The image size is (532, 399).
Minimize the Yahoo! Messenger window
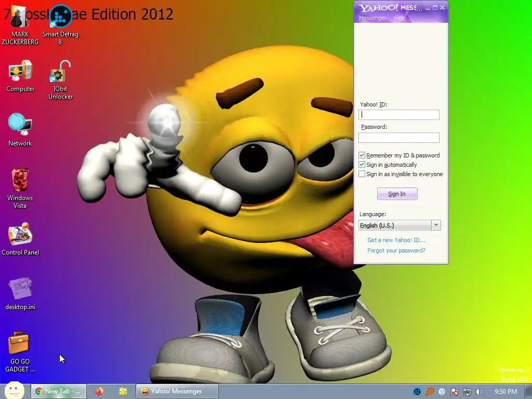428,8
